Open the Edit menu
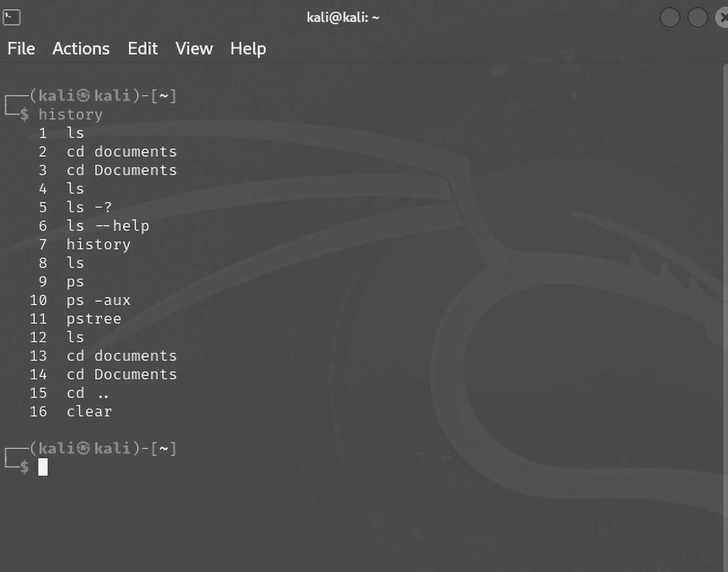 click(x=143, y=49)
